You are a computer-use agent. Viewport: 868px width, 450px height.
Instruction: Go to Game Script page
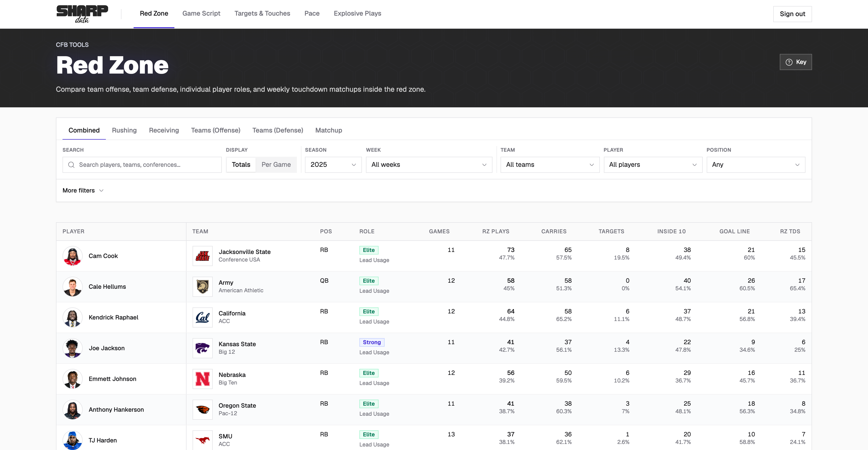pyautogui.click(x=201, y=13)
